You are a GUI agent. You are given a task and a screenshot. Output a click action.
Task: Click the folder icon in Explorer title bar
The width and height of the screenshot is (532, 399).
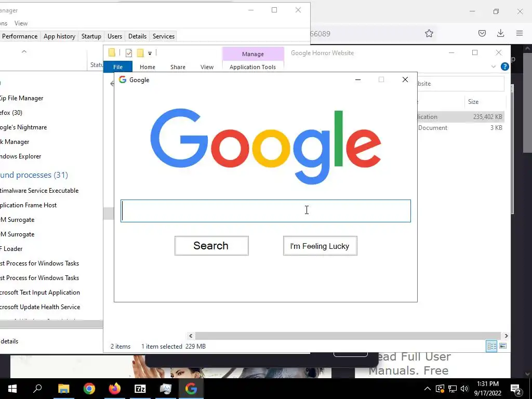(x=112, y=52)
